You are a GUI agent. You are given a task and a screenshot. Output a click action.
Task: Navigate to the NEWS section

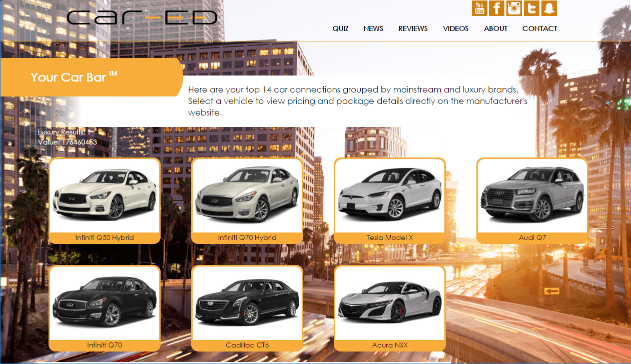click(x=373, y=28)
